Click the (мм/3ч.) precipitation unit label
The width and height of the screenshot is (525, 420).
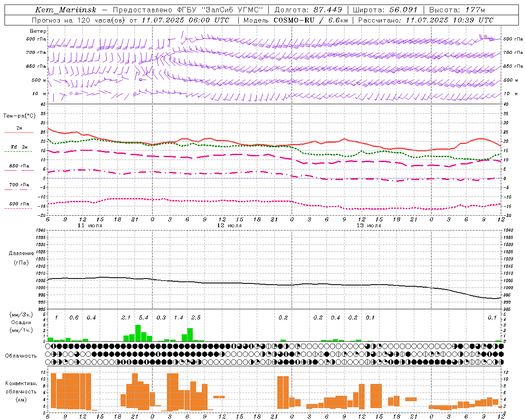pos(21,315)
